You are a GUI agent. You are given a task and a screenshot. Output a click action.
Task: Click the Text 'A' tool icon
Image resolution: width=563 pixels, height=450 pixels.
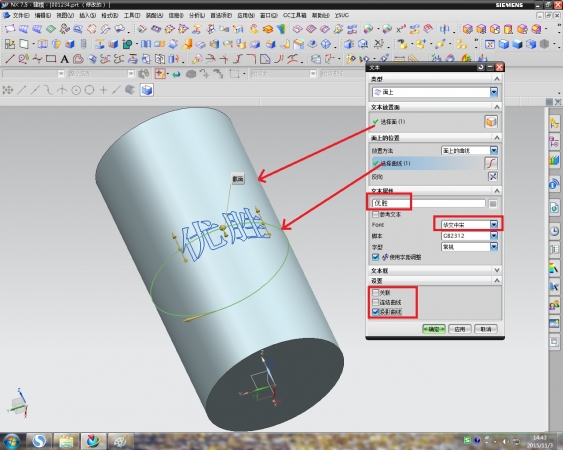click(x=64, y=59)
